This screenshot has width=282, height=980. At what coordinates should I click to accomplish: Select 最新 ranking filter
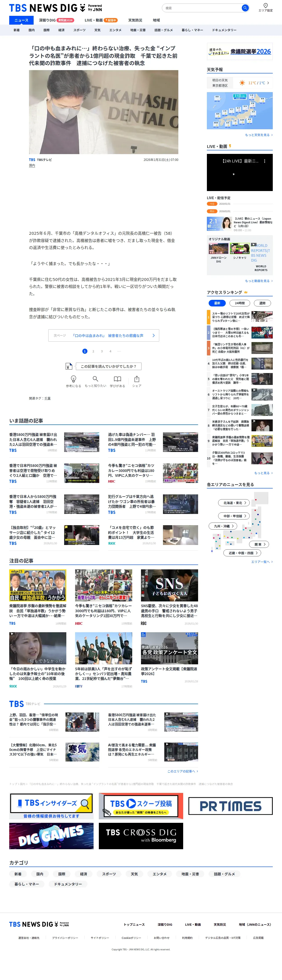(217, 303)
